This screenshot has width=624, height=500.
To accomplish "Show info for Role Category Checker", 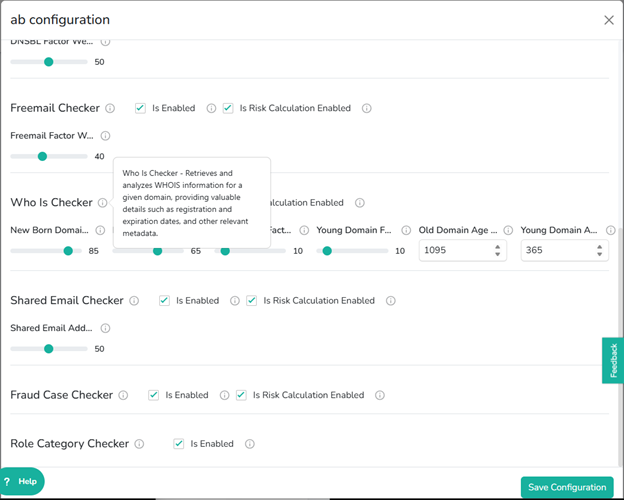I will [139, 444].
